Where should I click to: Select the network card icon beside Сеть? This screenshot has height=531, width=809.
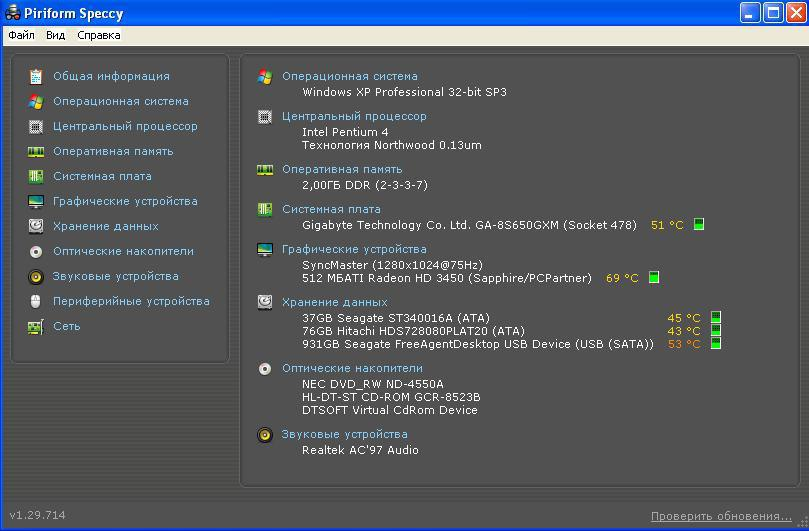click(x=36, y=327)
